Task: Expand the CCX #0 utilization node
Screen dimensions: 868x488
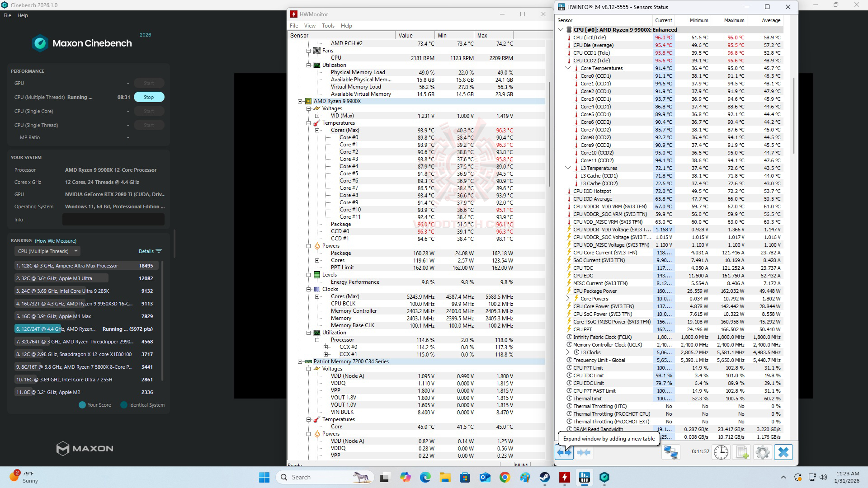Action: tap(325, 347)
